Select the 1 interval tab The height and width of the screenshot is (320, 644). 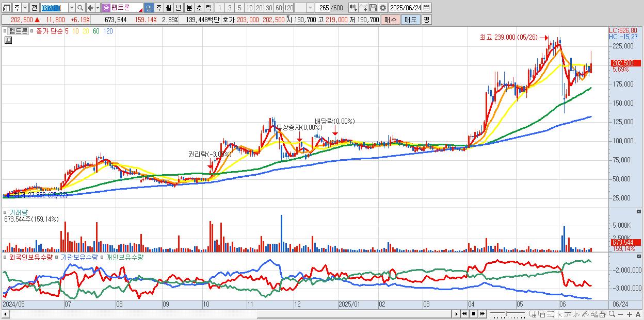(220, 8)
